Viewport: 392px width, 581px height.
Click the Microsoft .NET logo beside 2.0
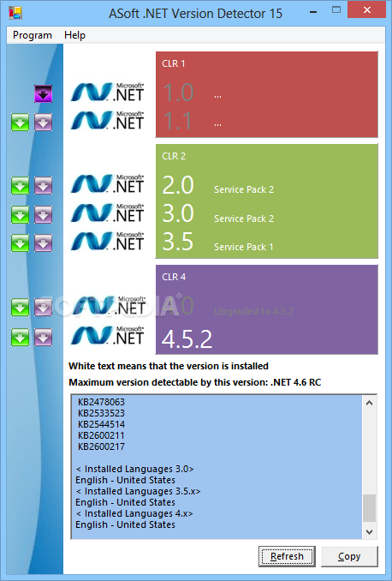tap(107, 183)
